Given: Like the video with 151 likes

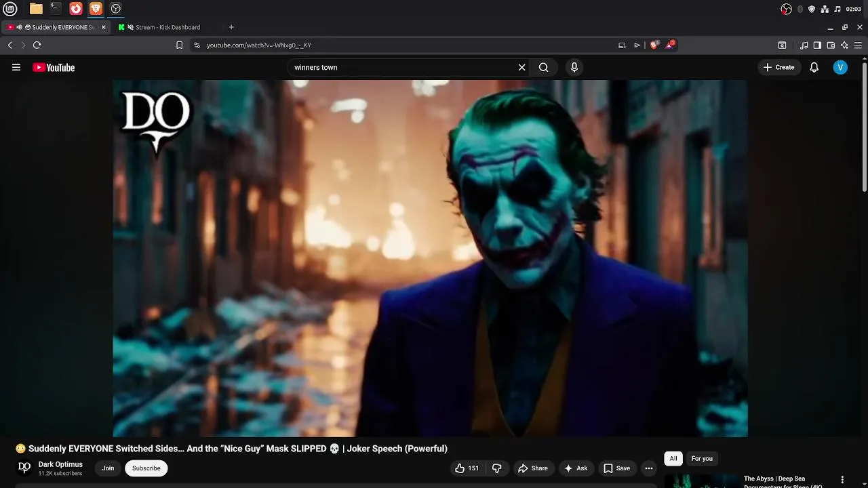Looking at the screenshot, I should click(467, 468).
